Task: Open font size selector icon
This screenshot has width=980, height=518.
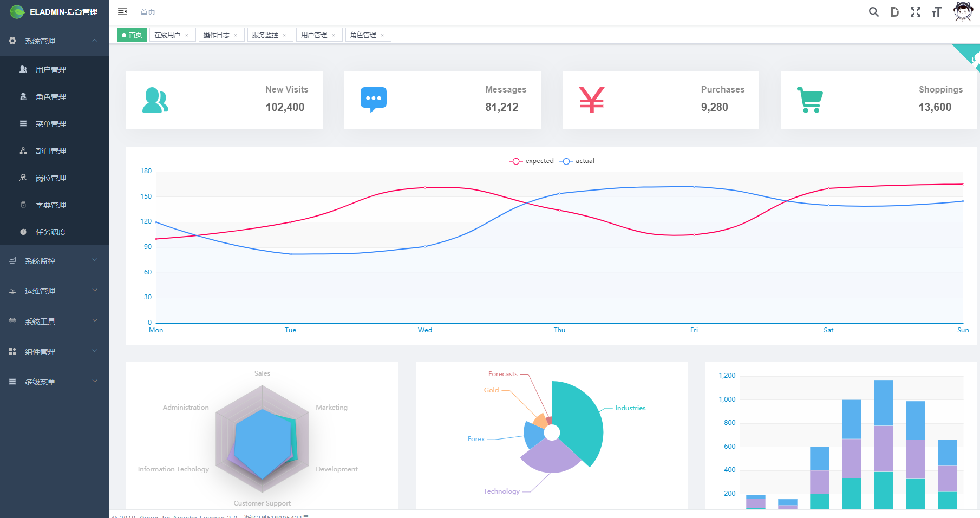Action: [x=936, y=12]
